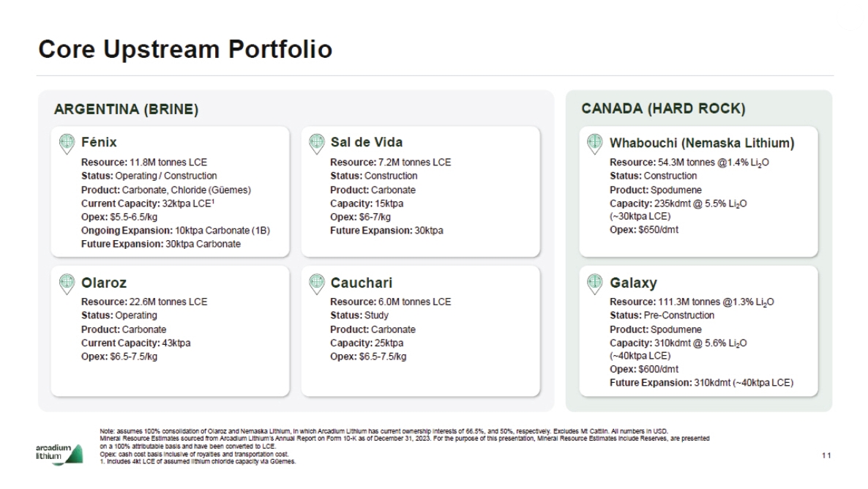Click the pin icon beside Whabouchi
The image size is (868, 489).
coord(595,143)
